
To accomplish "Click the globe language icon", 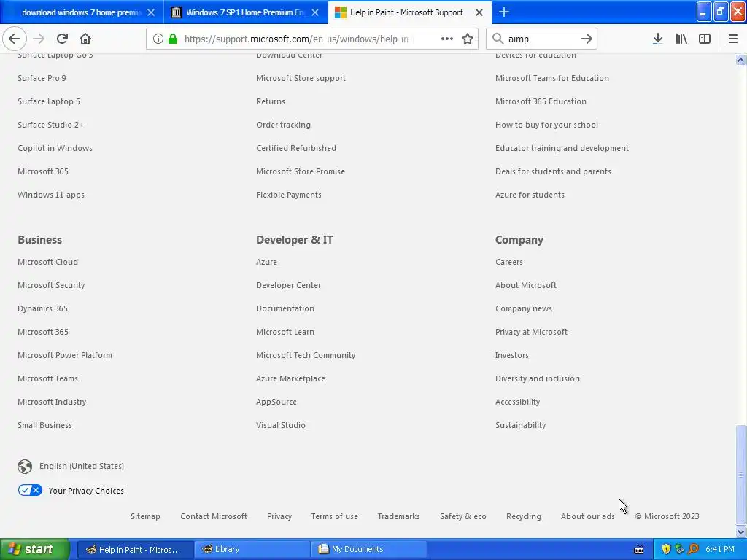I will (25, 466).
